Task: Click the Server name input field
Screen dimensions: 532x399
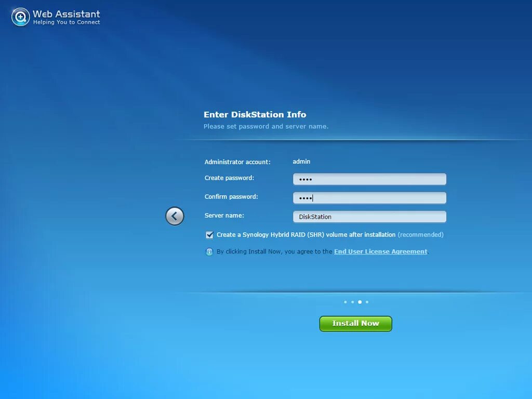Action: (369, 217)
